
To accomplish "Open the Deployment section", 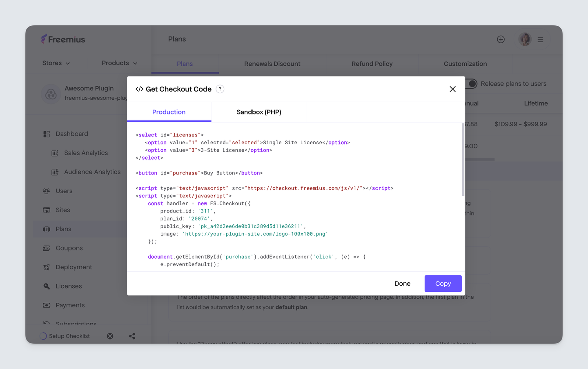I will coord(74,267).
